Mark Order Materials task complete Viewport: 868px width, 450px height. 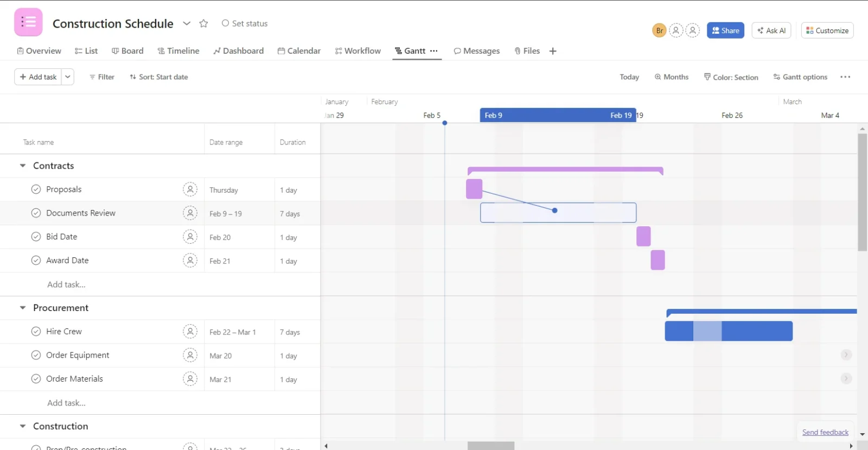(x=36, y=379)
